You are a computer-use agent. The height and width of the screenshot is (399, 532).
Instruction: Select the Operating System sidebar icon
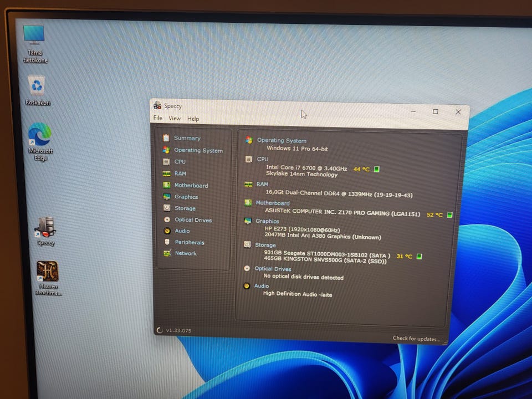[x=166, y=150]
